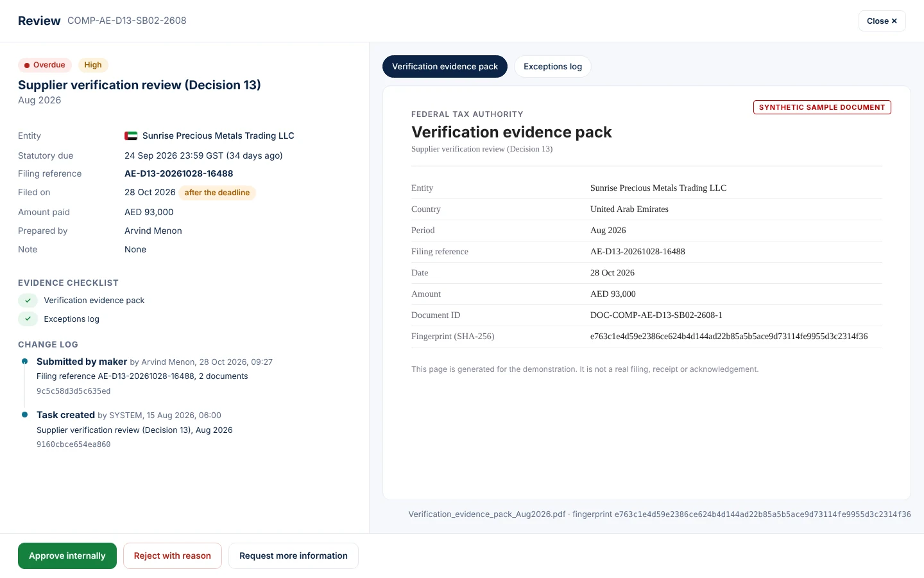Click the period value Aug 2026 in document
This screenshot has width=924, height=578.
point(608,231)
